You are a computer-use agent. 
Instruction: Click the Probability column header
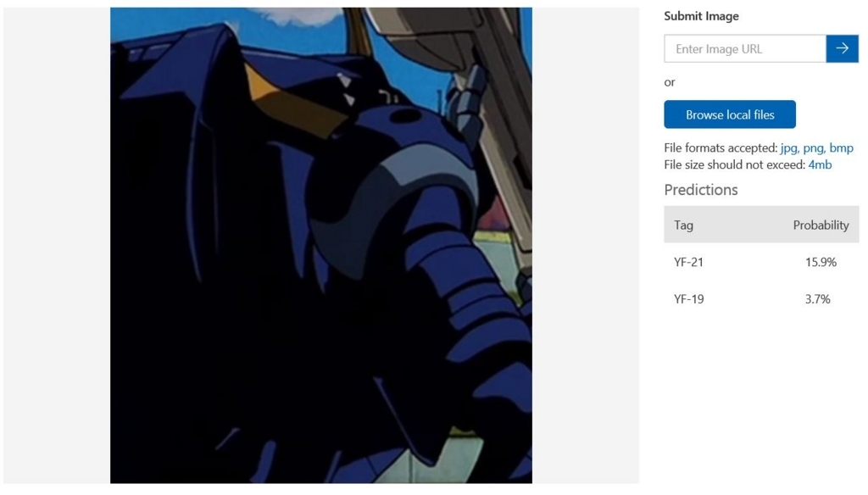(821, 225)
